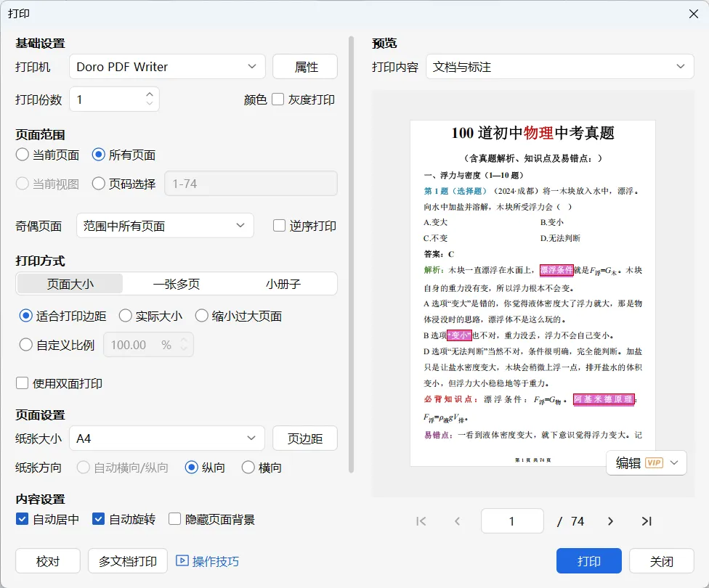The width and height of the screenshot is (709, 588).
Task: Select 横向 paper orientation
Action: coord(248,467)
